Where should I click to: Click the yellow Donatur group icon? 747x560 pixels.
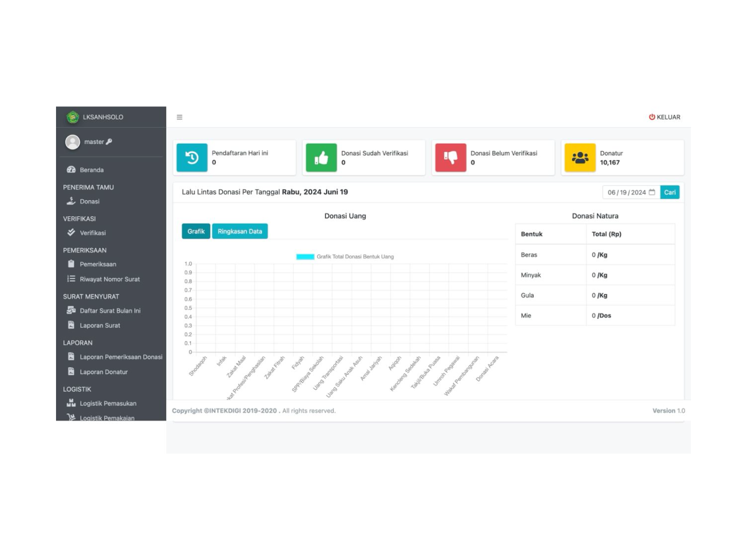(x=580, y=158)
